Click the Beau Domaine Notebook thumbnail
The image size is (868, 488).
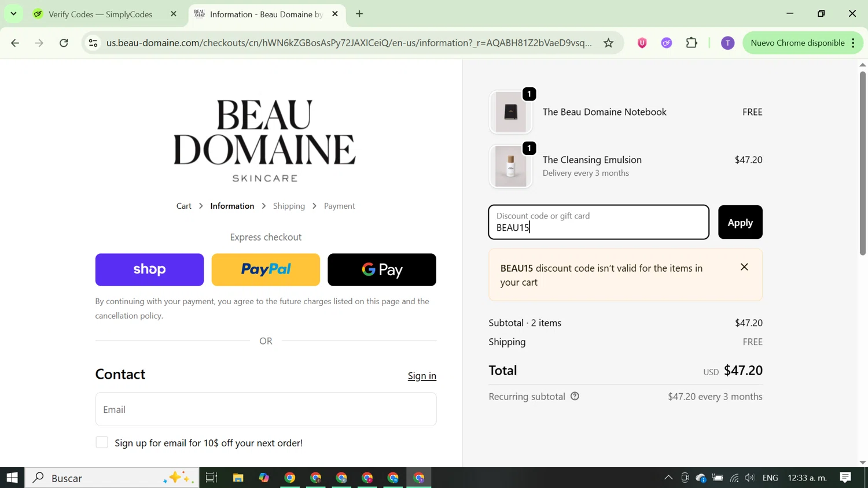pyautogui.click(x=510, y=112)
